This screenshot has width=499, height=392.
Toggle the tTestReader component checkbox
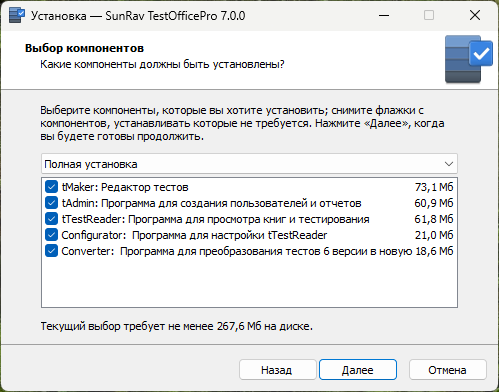pos(51,219)
